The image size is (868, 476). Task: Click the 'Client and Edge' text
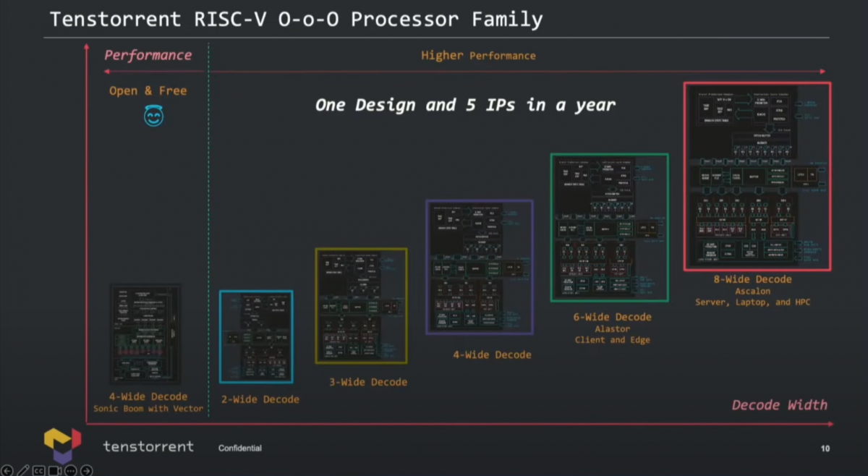613,340
